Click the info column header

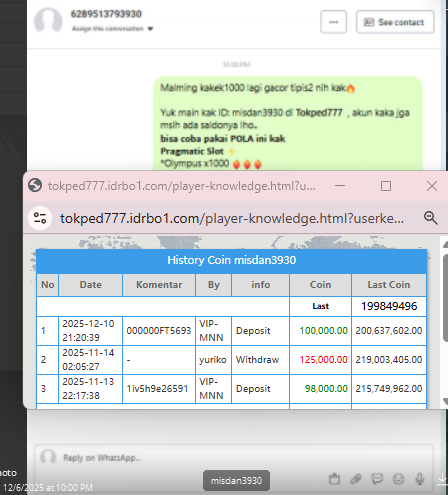pyautogui.click(x=261, y=285)
